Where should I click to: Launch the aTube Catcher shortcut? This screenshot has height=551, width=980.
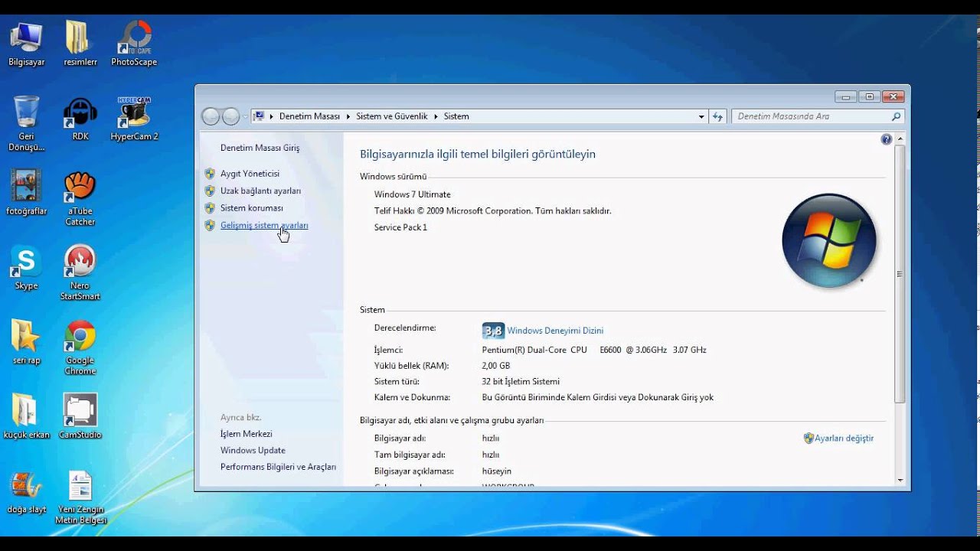pyautogui.click(x=80, y=199)
